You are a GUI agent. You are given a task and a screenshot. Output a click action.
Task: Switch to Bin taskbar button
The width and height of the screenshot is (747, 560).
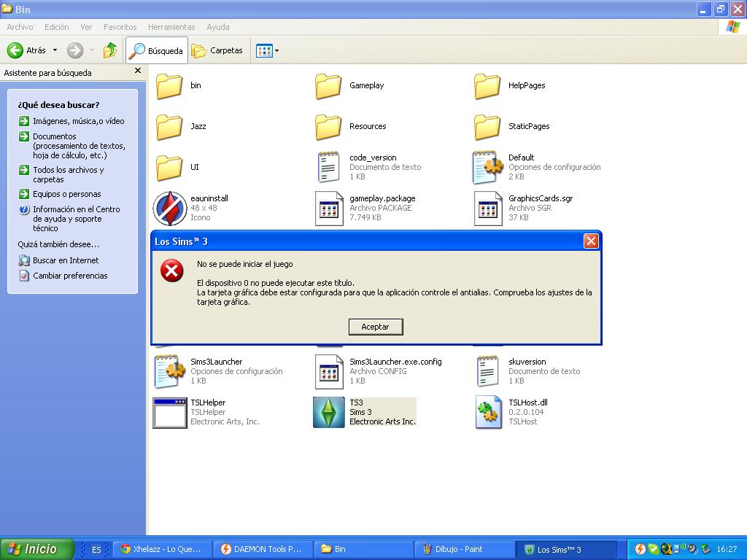pyautogui.click(x=363, y=549)
